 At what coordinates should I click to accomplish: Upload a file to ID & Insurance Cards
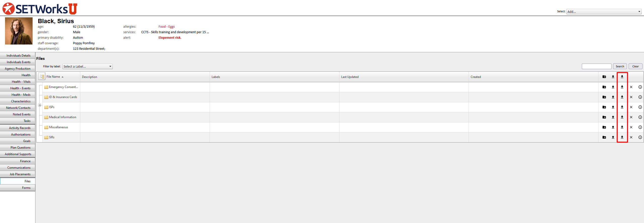click(x=613, y=97)
